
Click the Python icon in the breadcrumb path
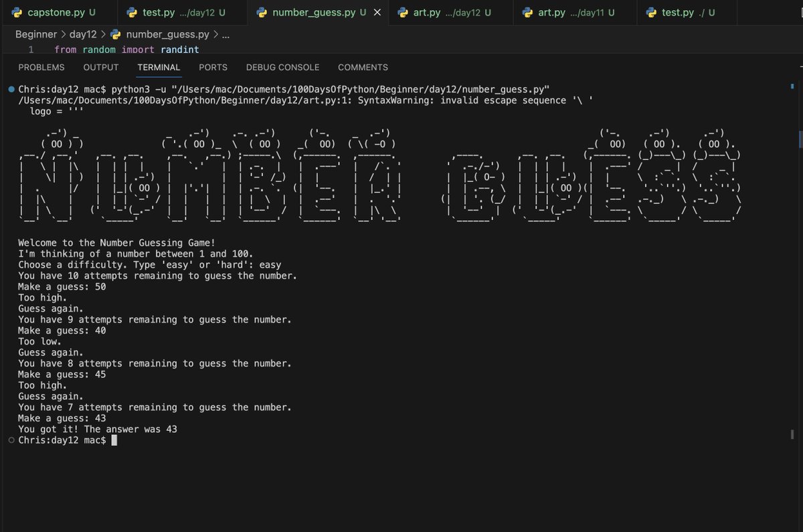tap(116, 34)
